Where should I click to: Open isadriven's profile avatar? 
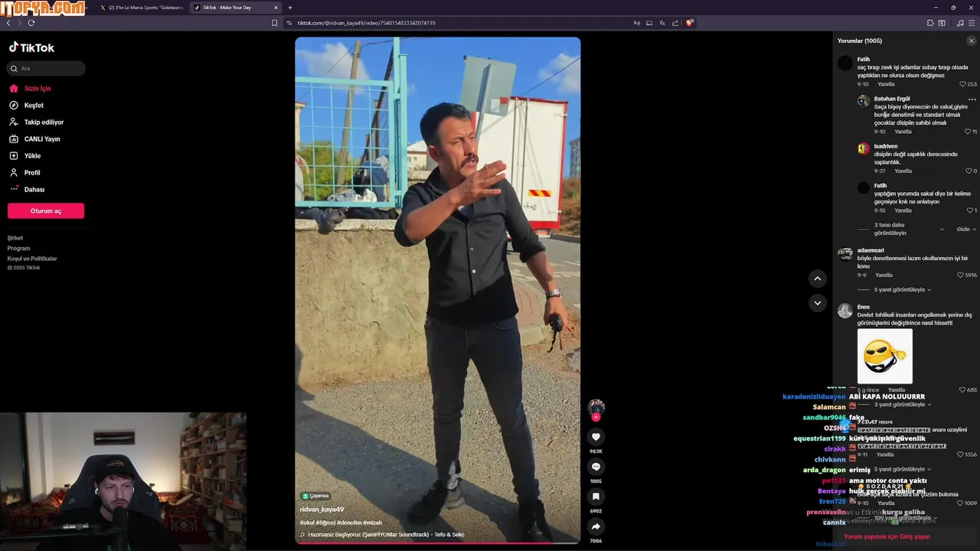863,148
